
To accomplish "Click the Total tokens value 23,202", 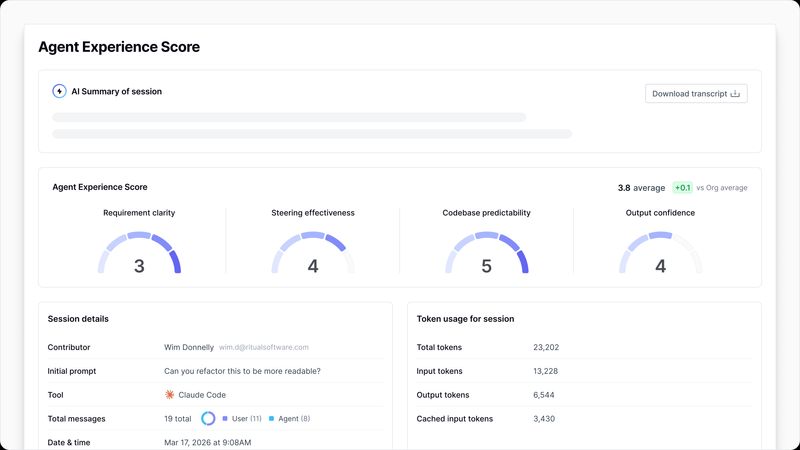I will 546,347.
